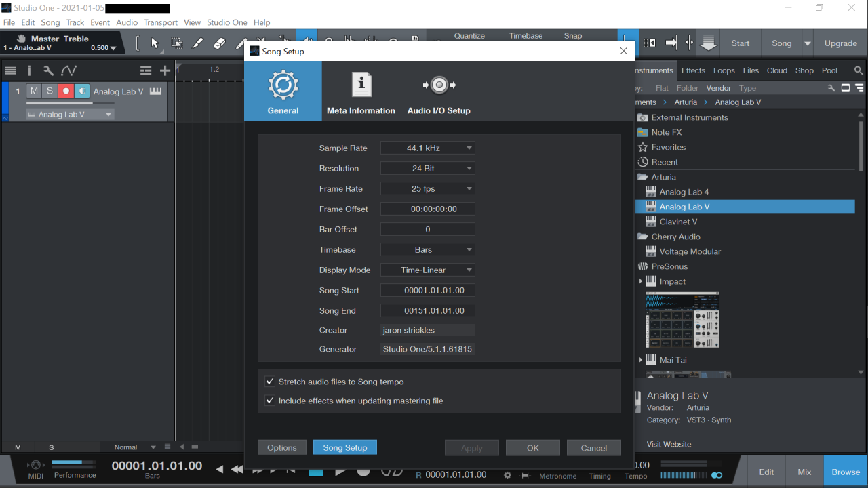Image resolution: width=868 pixels, height=488 pixels.
Task: Click global Solo 'S' button below track list
Action: coord(52,447)
